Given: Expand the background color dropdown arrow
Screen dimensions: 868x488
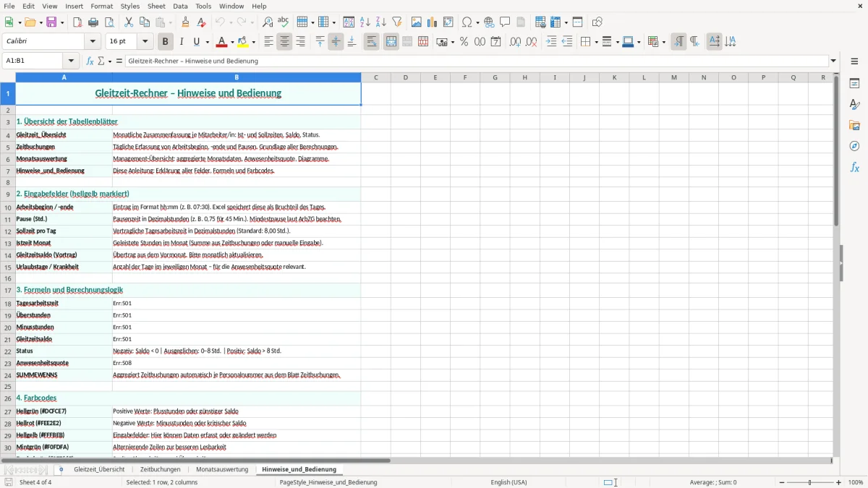Looking at the screenshot, I should coord(255,42).
